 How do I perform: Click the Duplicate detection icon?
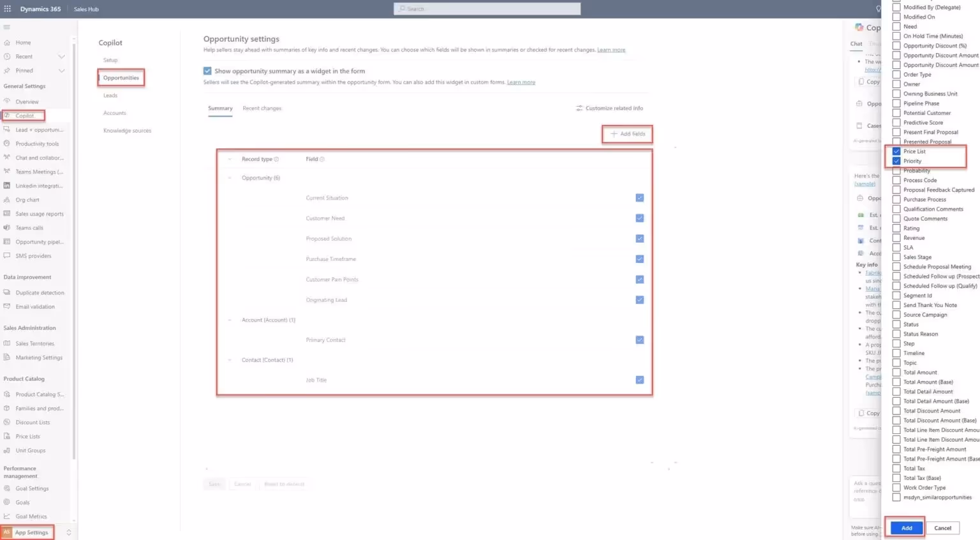click(x=7, y=292)
